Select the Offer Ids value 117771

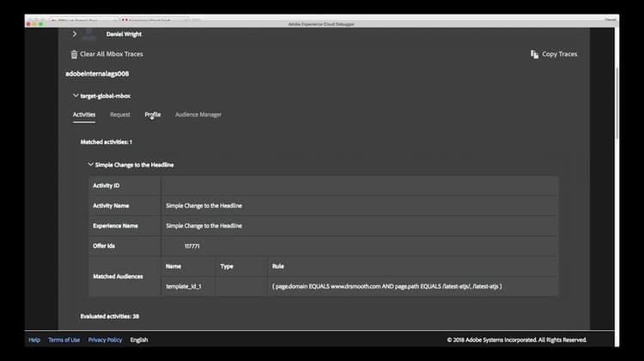[x=192, y=246]
